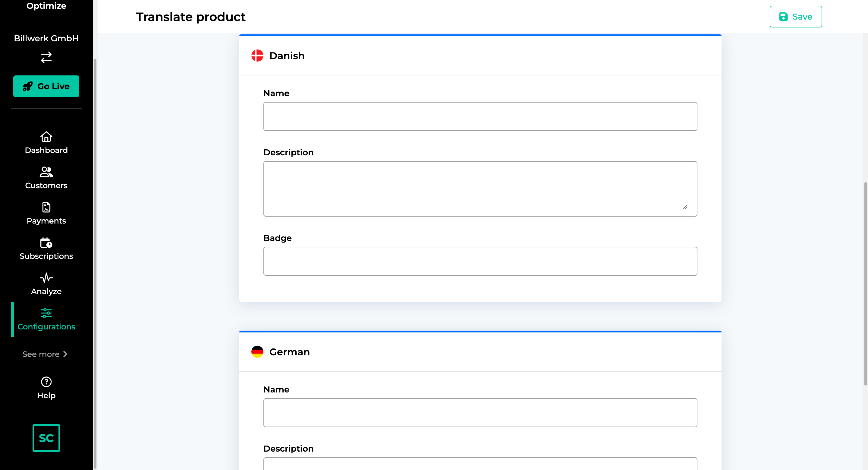Click the Danish flag icon
This screenshot has width=868, height=470.
point(257,56)
